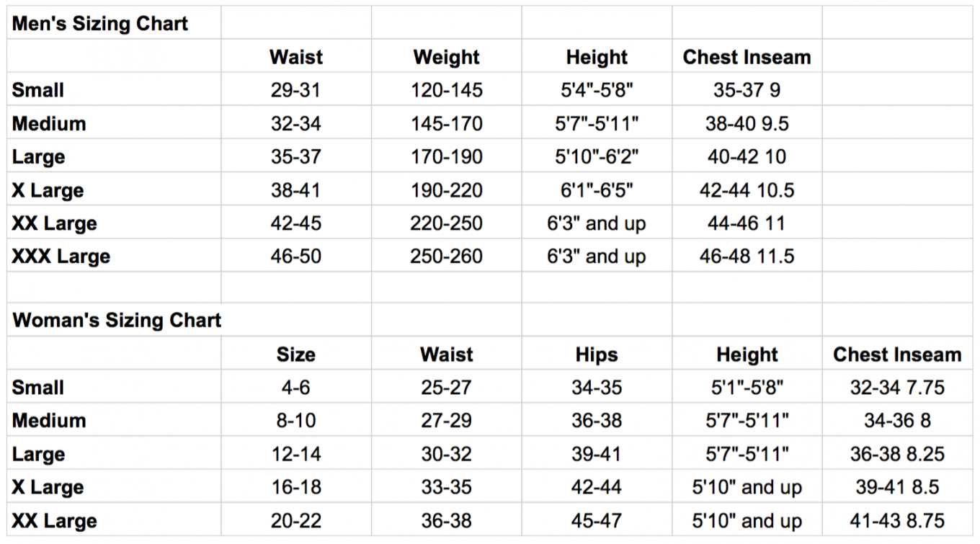
Task: Click the men's X Large chest cell 42-44 10.5
Action: click(747, 190)
